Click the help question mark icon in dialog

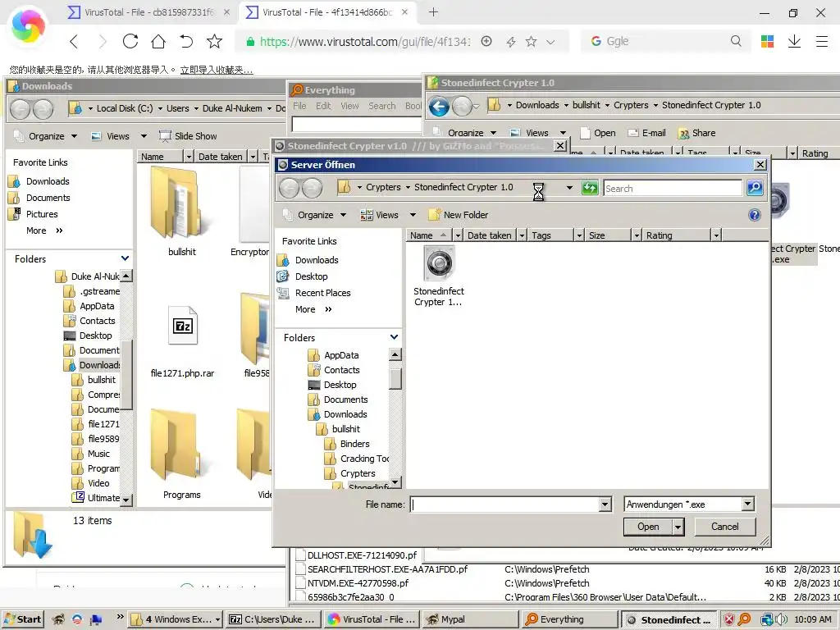(x=755, y=215)
